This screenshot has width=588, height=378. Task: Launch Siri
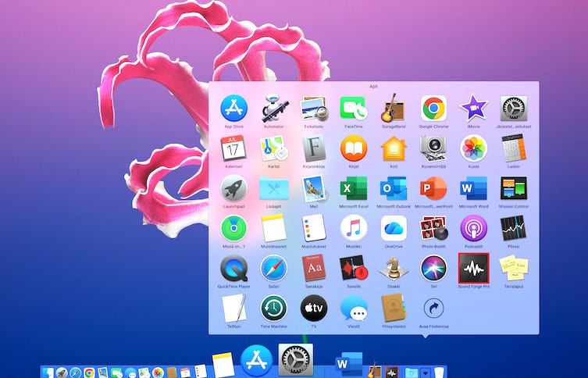pyautogui.click(x=433, y=269)
